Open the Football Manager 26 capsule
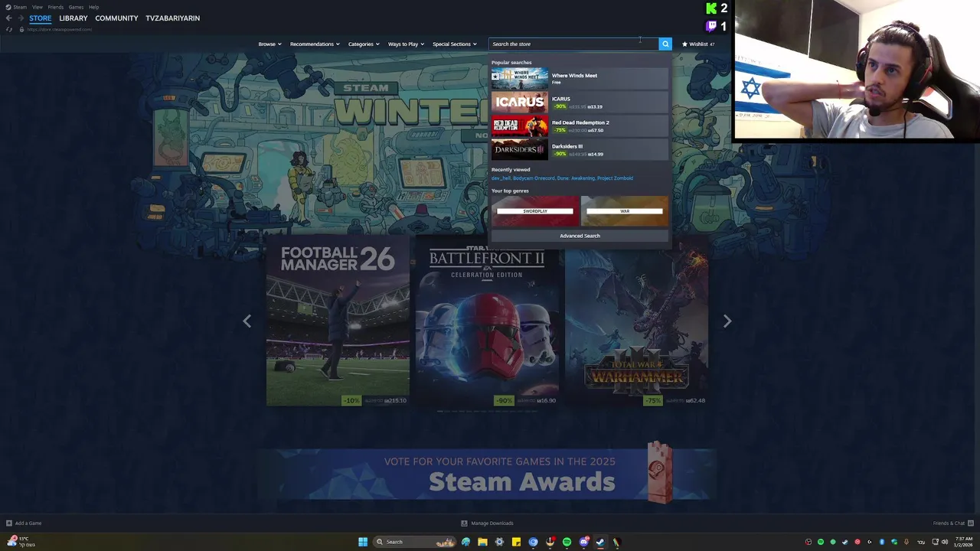 click(x=338, y=321)
